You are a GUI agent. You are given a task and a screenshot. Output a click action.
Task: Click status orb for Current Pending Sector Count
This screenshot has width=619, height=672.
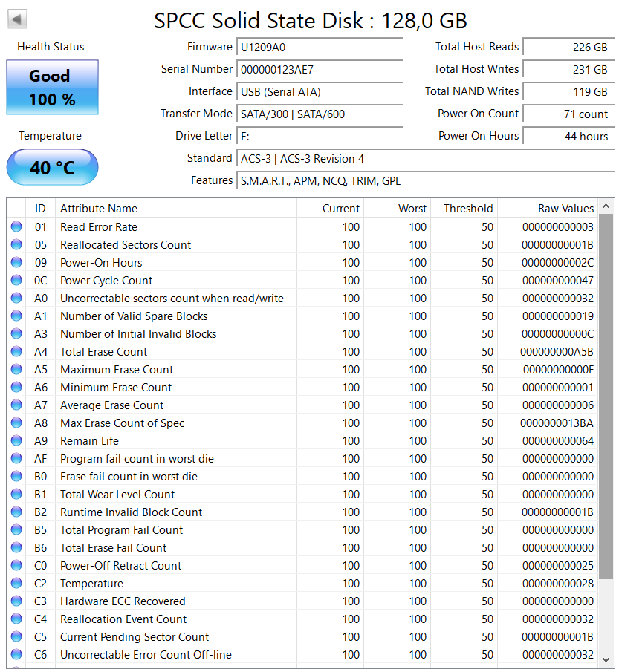[16, 637]
